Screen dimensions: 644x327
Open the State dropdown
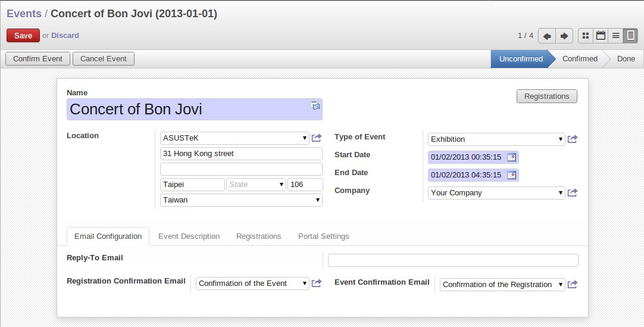pyautogui.click(x=256, y=185)
